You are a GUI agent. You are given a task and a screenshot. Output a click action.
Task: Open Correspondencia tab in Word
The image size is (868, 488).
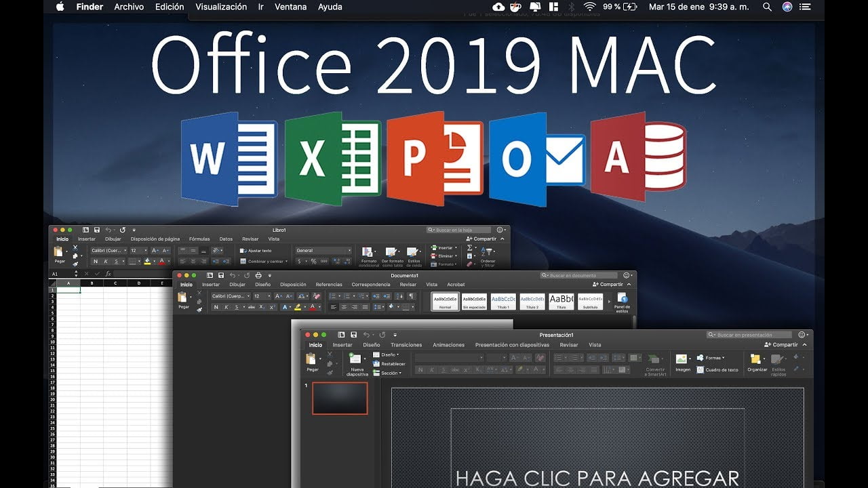click(x=371, y=285)
